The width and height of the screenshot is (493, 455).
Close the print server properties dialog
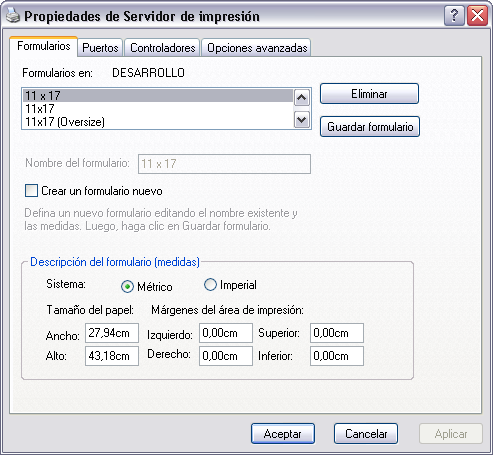(x=477, y=16)
